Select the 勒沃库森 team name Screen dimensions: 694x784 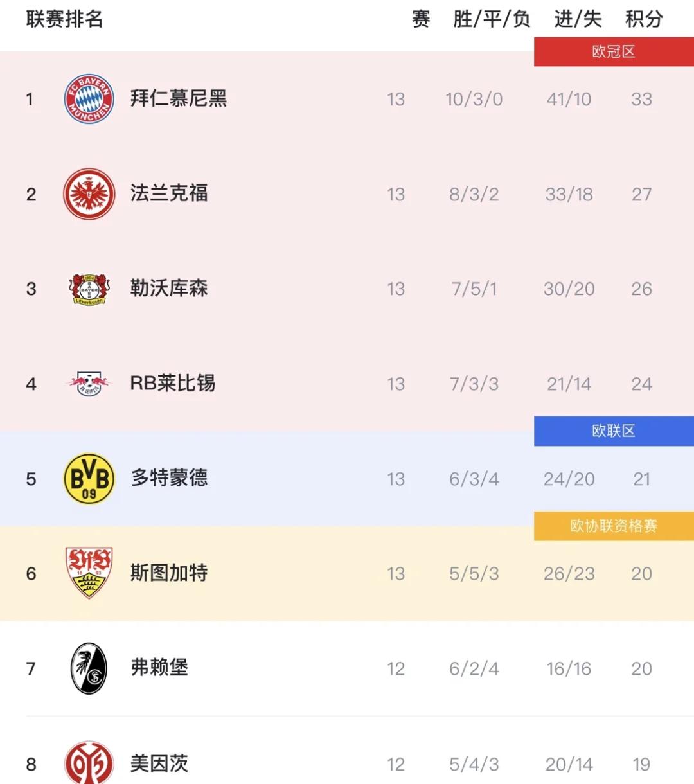[169, 289]
